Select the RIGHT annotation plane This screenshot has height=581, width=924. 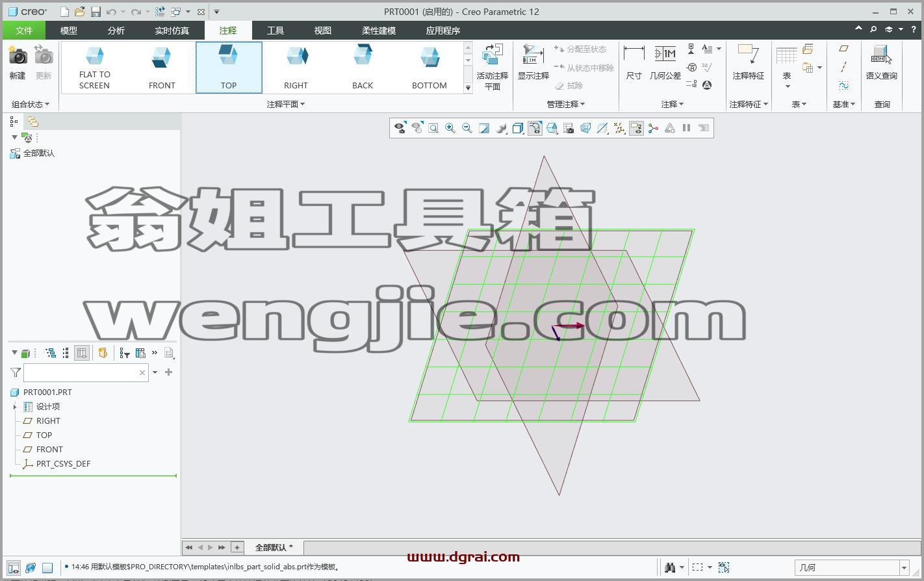pyautogui.click(x=296, y=68)
